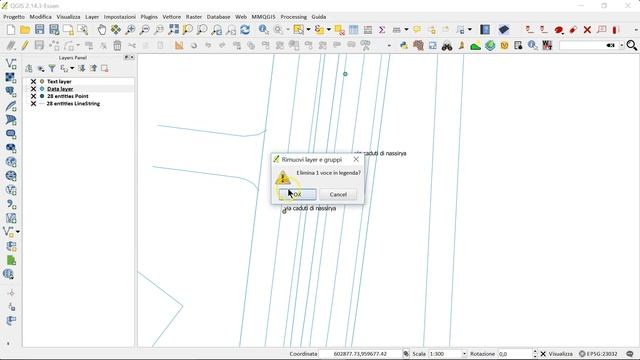This screenshot has width=640, height=360.
Task: Open the Layer menu
Action: pyautogui.click(x=92, y=17)
